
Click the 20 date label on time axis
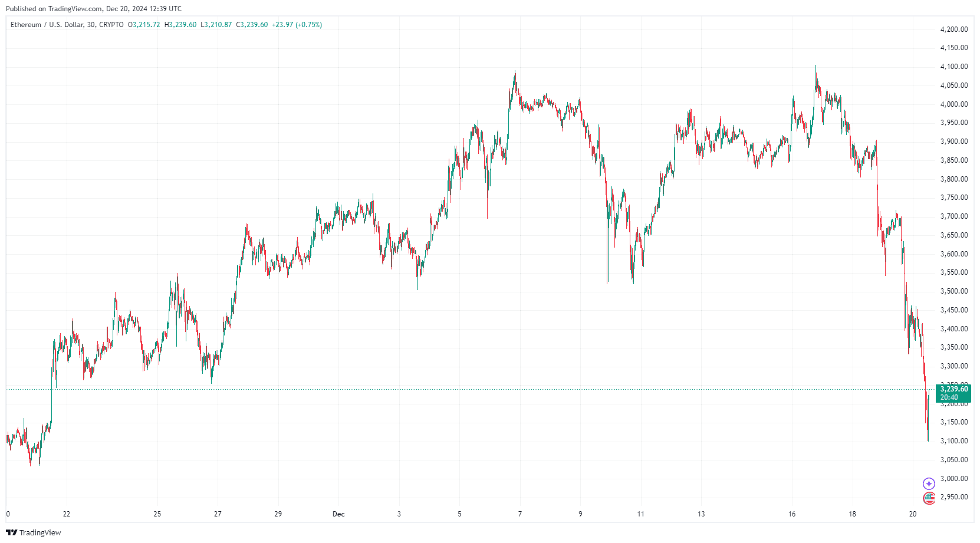tap(913, 514)
